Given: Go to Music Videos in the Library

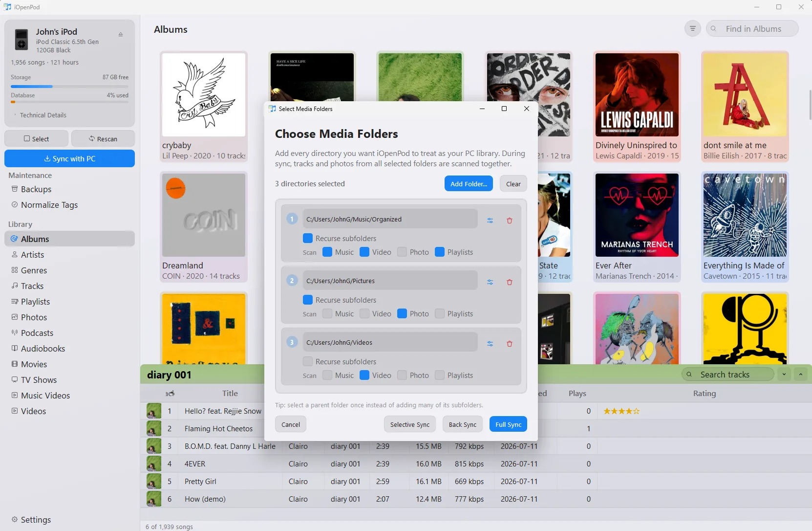Looking at the screenshot, I should tap(69, 396).
